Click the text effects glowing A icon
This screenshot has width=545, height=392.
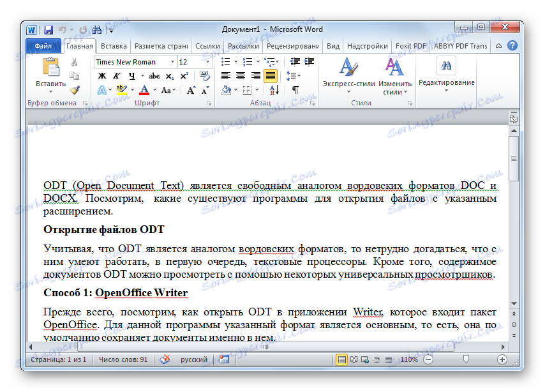point(102,90)
